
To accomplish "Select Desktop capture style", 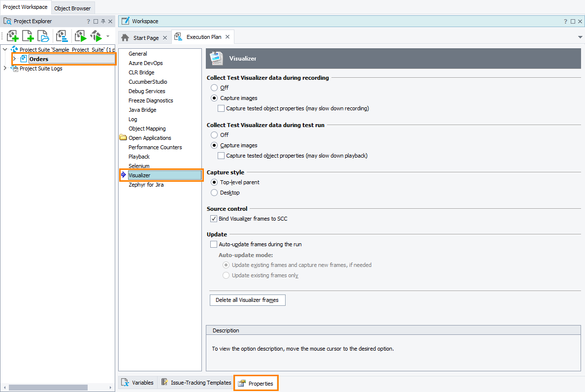I will click(214, 193).
